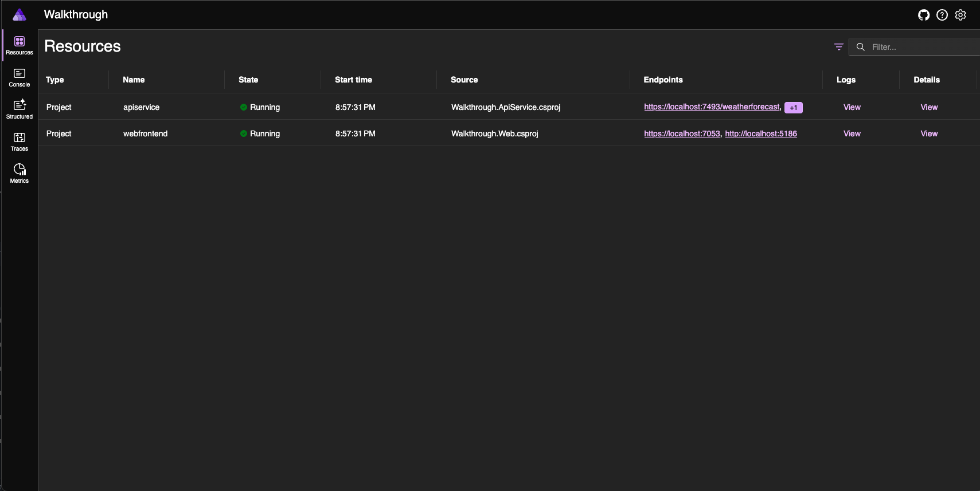Sort by the Name column header
Screen dimensions: 980x491
(x=134, y=80)
